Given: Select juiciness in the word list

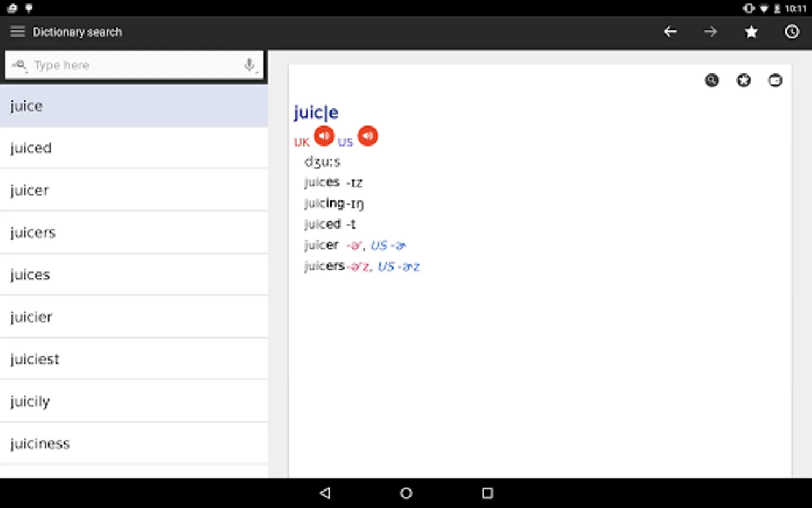Looking at the screenshot, I should pos(134,443).
